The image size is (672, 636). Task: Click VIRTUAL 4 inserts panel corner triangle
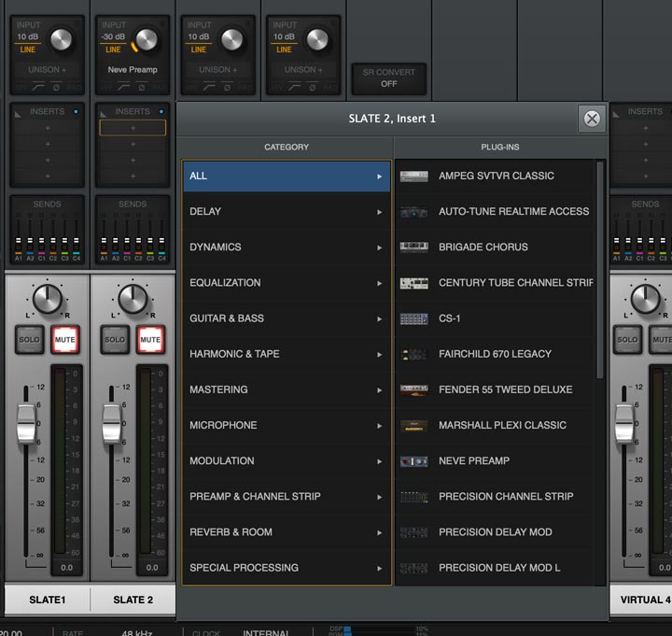(x=616, y=115)
